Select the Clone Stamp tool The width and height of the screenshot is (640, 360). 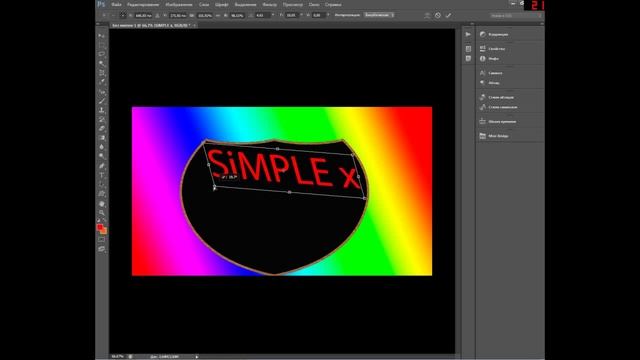click(101, 110)
